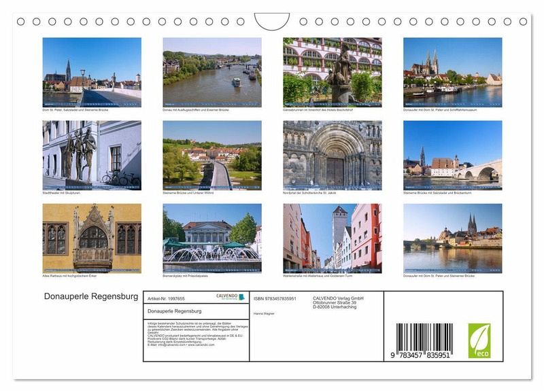This screenshot has height=392, width=544.
Task: Open the Nordportal der Schottenkirche photo
Action: pos(333,156)
